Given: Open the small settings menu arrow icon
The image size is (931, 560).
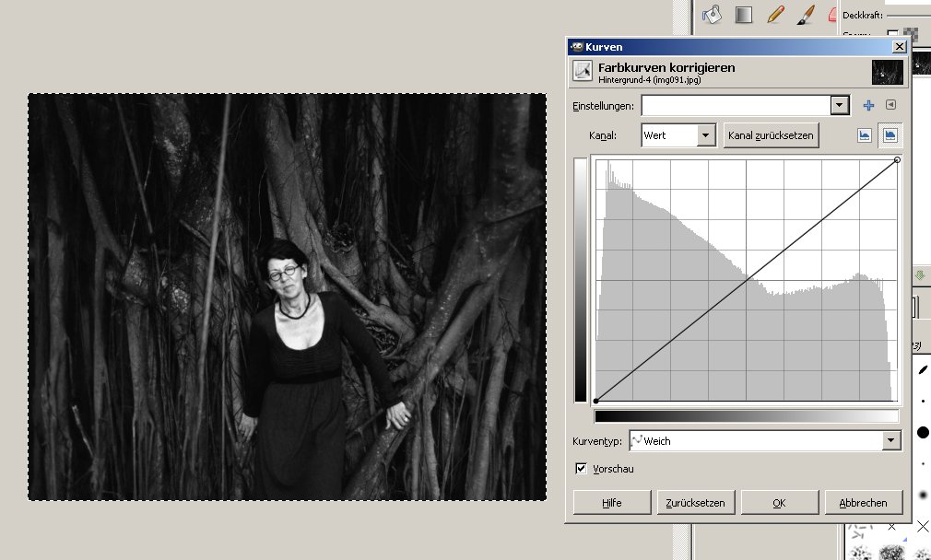Looking at the screenshot, I should coord(891,105).
